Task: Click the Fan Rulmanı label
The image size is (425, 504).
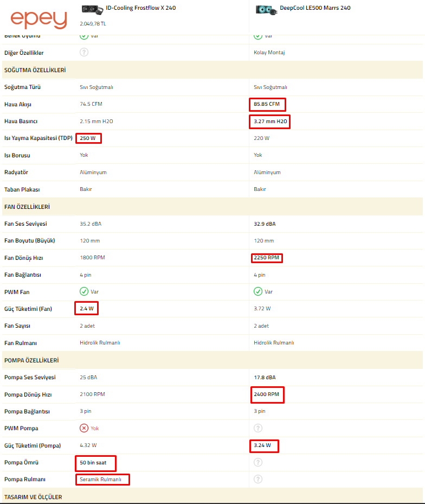Action: click(20, 343)
